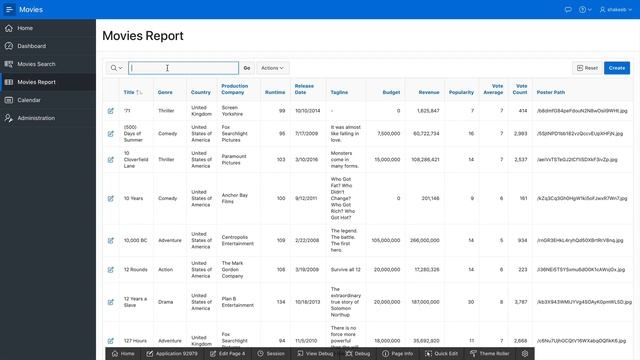Click the Tagline column header
Image resolution: width=640 pixels, height=360 pixels.
pyautogui.click(x=339, y=93)
